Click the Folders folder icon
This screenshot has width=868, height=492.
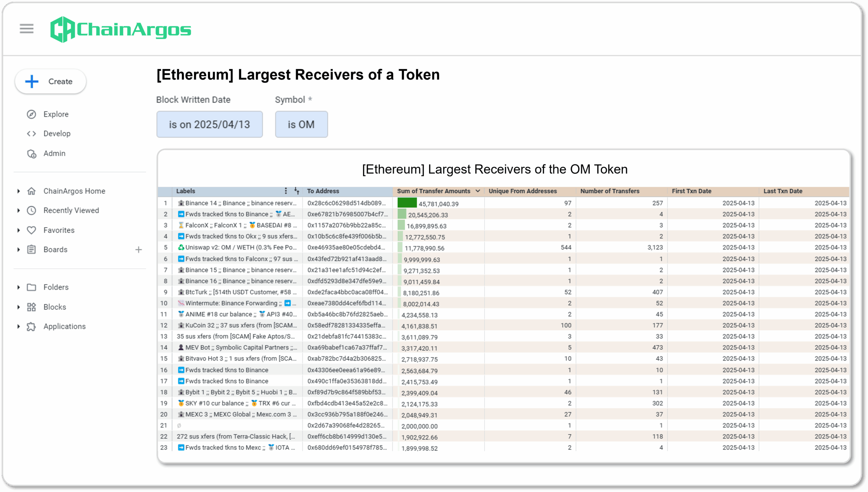pyautogui.click(x=32, y=287)
